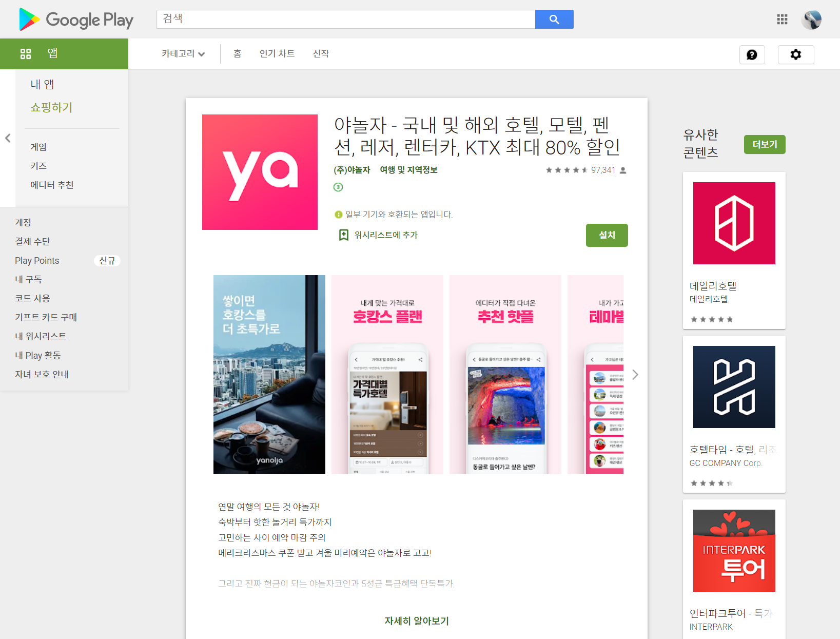Open 코드 사용 in the sidebar
The height and width of the screenshot is (639, 840).
(32, 298)
